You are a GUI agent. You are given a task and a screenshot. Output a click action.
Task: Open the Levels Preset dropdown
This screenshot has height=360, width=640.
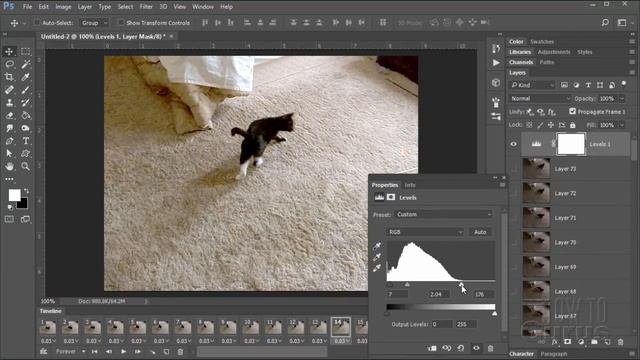[x=443, y=214]
